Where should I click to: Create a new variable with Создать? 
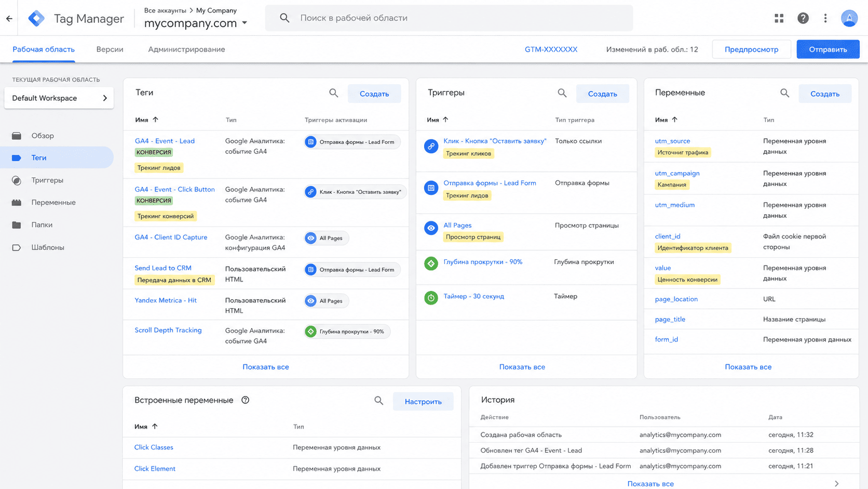click(825, 94)
